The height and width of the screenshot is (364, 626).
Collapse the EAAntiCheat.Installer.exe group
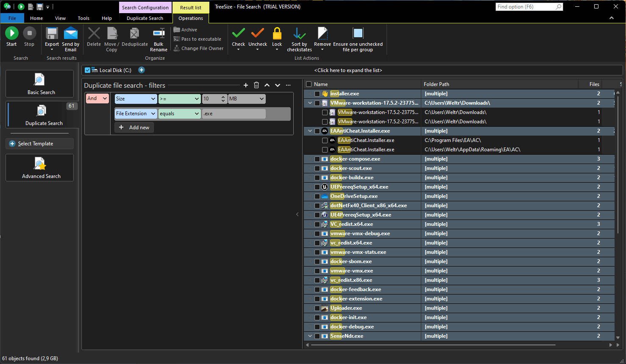[310, 131]
